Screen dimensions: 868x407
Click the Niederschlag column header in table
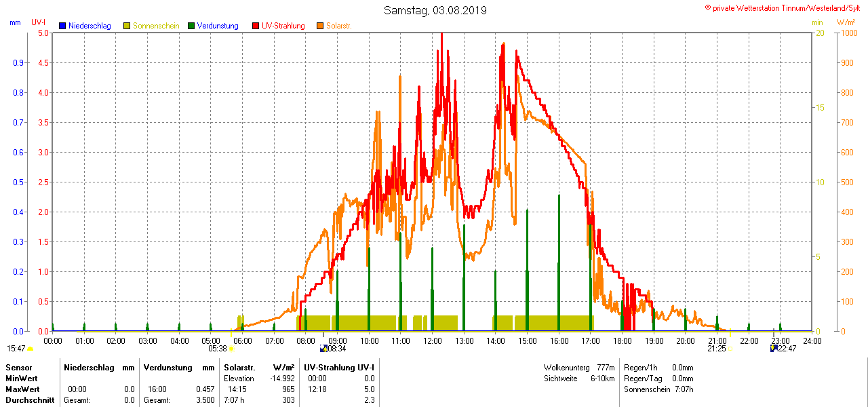[x=90, y=367]
